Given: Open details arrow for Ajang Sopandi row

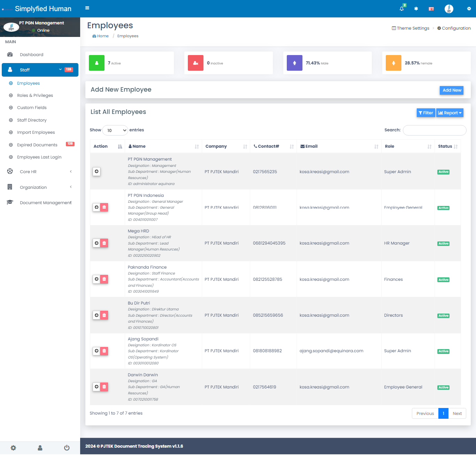Looking at the screenshot, I should coord(97,351).
